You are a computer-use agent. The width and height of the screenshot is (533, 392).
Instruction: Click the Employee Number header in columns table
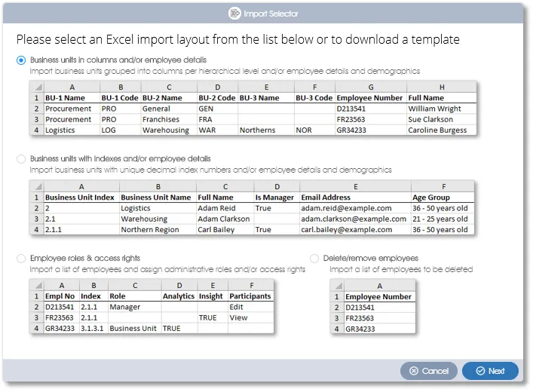[x=370, y=98]
